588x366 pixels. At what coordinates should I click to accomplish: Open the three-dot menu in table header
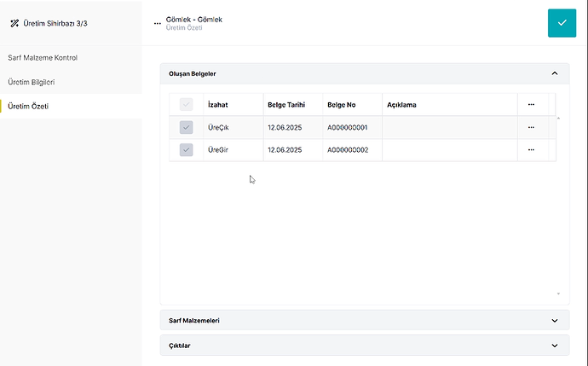pyautogui.click(x=531, y=104)
